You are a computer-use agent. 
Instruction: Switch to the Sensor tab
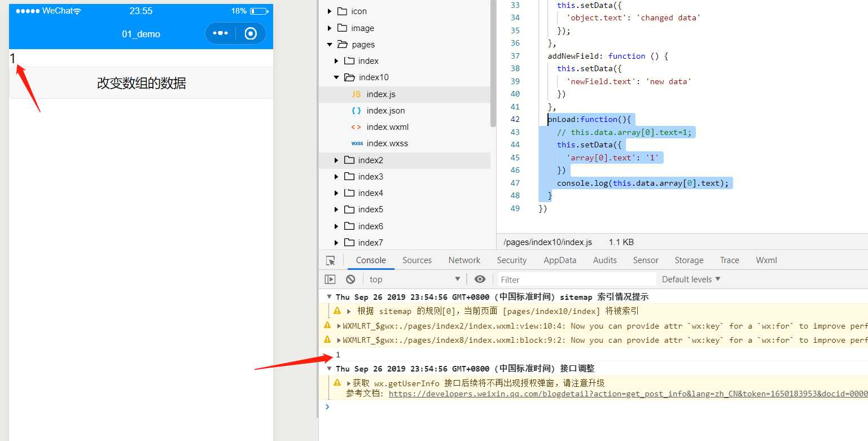pyautogui.click(x=646, y=260)
